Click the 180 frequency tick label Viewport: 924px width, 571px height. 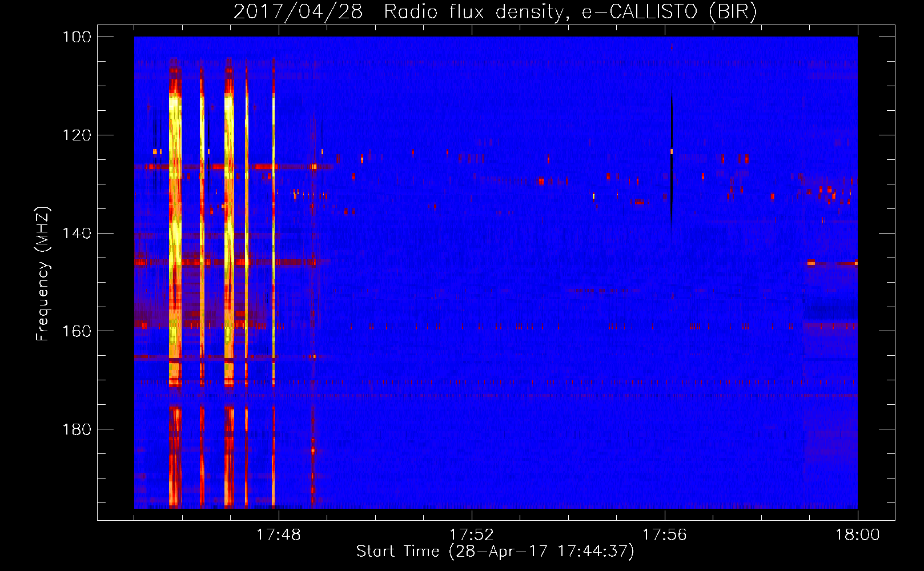click(x=77, y=429)
